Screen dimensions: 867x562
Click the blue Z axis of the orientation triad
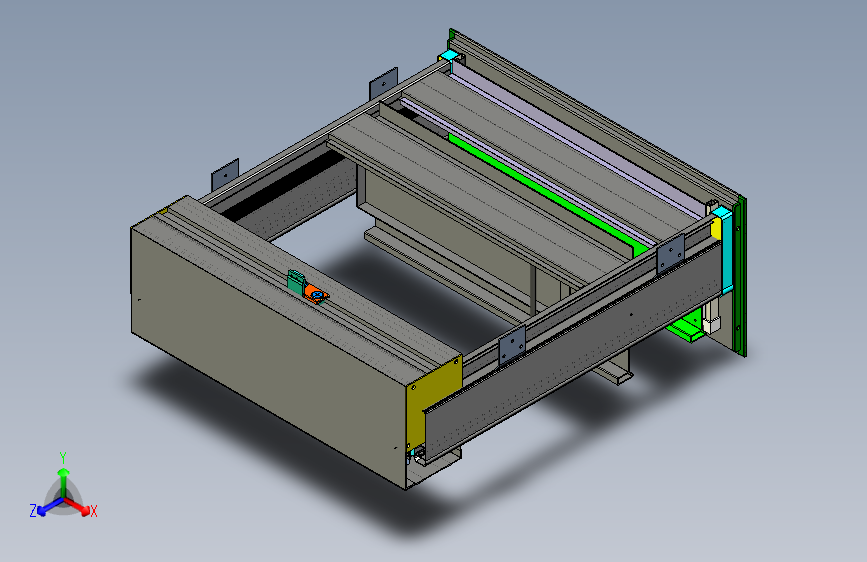click(x=50, y=506)
